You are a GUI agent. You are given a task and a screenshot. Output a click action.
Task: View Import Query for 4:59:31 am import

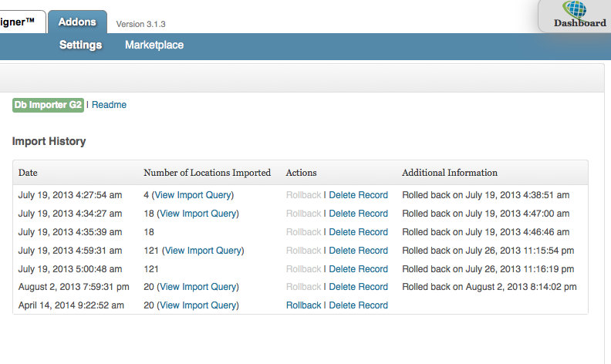click(x=204, y=251)
